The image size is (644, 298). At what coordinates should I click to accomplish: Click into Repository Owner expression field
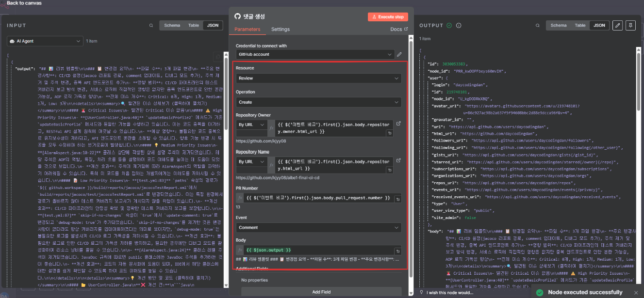[x=334, y=127]
